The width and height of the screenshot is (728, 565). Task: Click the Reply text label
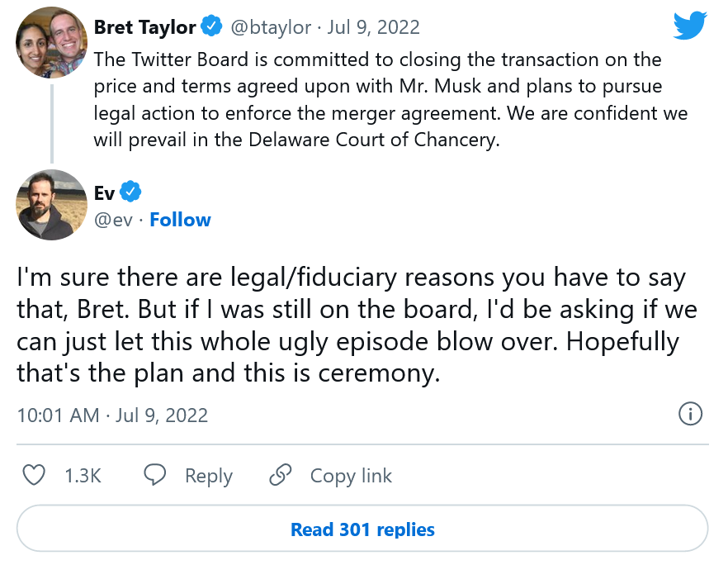[209, 477]
